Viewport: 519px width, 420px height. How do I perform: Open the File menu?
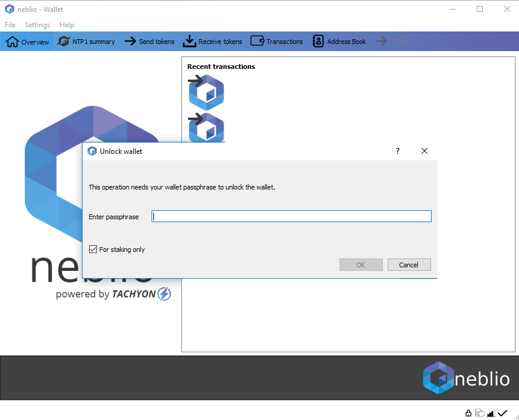[10, 25]
